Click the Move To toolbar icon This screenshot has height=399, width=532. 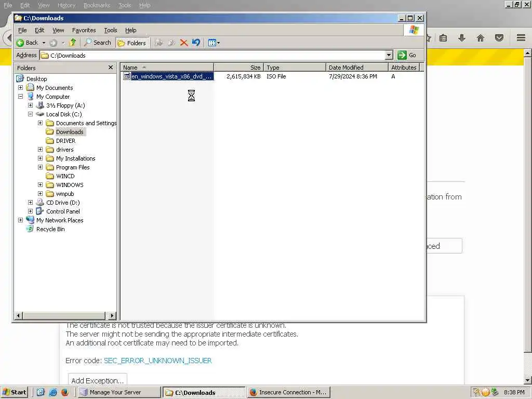(x=159, y=43)
